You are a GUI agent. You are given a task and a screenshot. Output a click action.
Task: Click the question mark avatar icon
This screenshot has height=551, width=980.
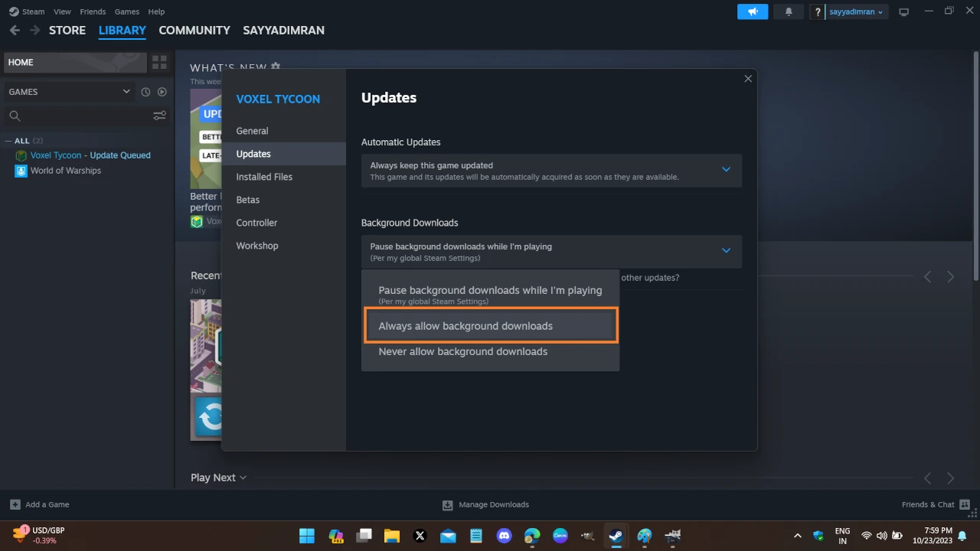tap(818, 11)
